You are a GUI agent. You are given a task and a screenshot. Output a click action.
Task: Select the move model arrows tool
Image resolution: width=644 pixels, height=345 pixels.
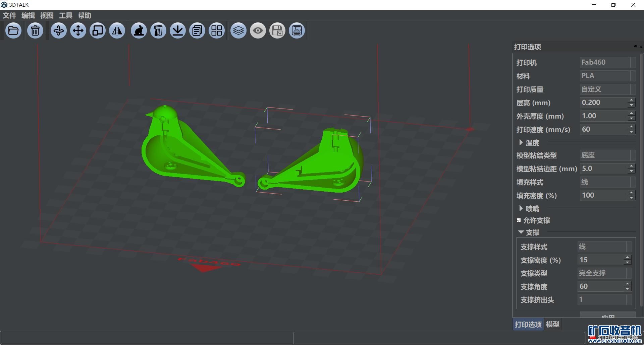(x=78, y=31)
